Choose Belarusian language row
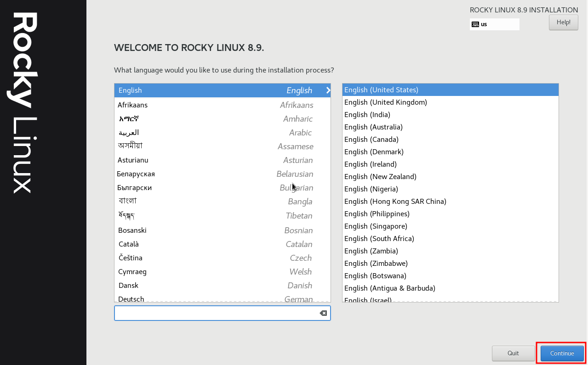 [223, 174]
